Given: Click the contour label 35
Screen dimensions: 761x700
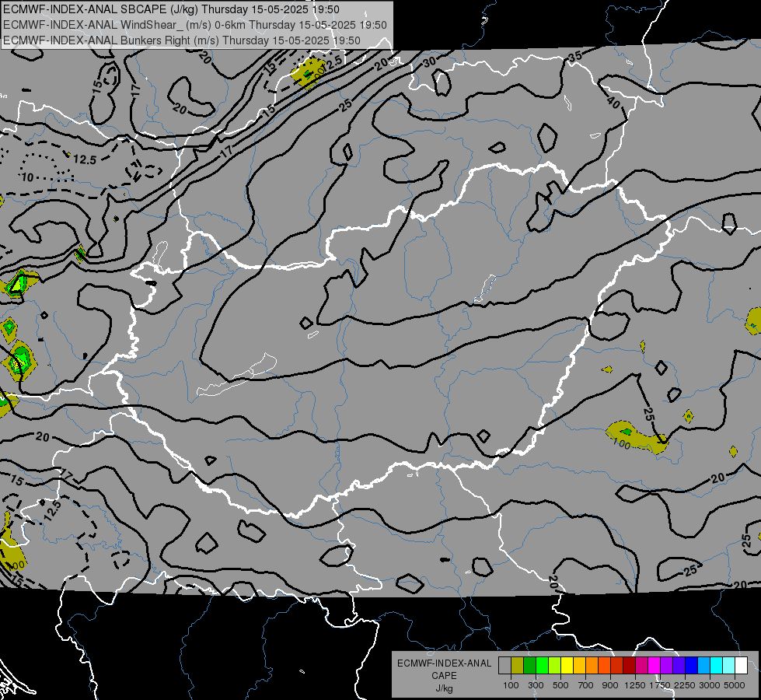Looking at the screenshot, I should point(575,56).
